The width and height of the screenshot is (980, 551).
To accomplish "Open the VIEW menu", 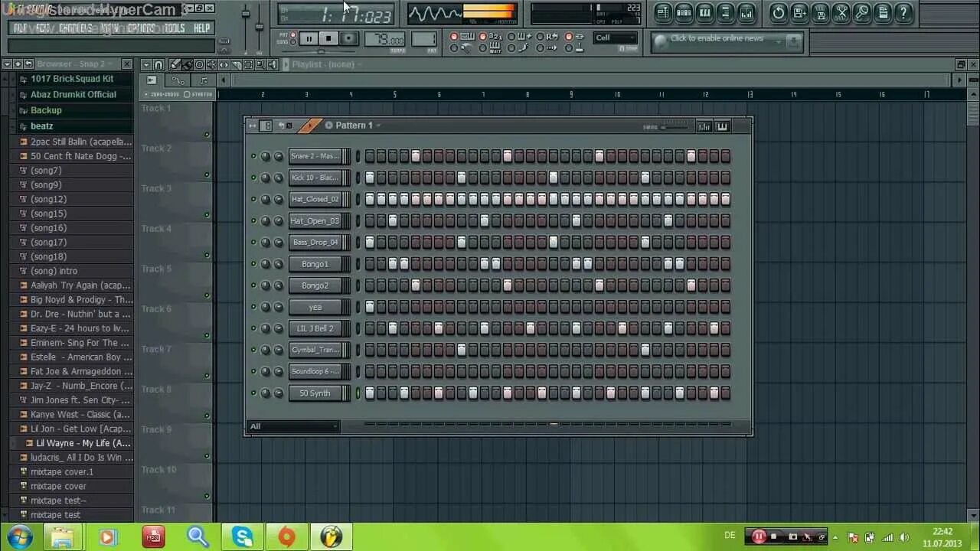I will [x=109, y=28].
